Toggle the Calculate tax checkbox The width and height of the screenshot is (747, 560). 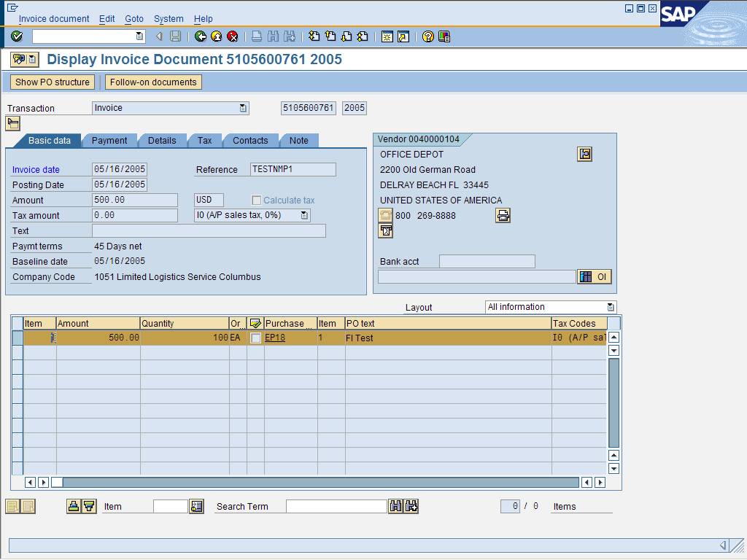tap(256, 200)
